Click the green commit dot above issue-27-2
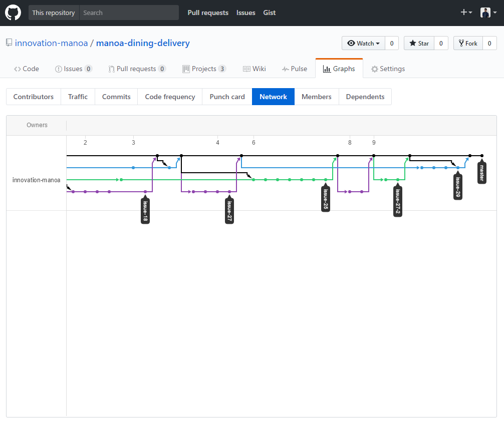 (x=398, y=180)
